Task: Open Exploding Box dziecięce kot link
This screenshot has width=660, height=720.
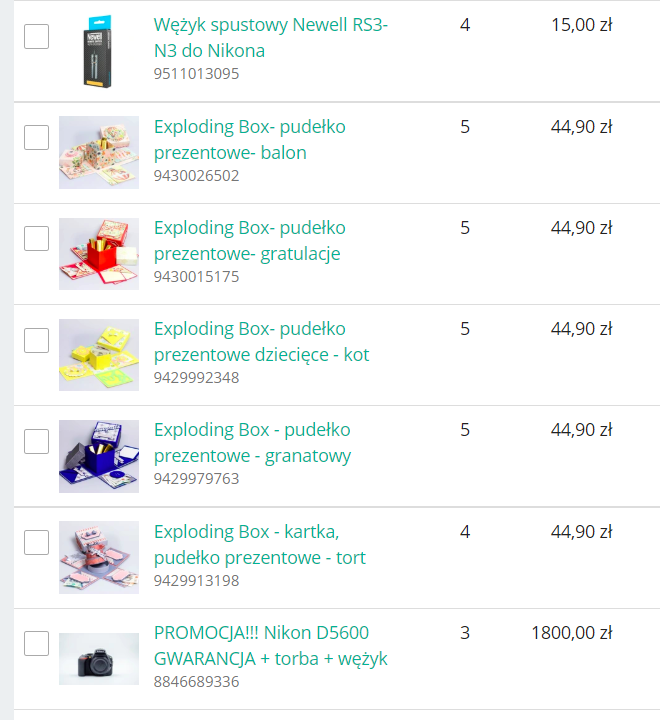Action: pos(261,341)
